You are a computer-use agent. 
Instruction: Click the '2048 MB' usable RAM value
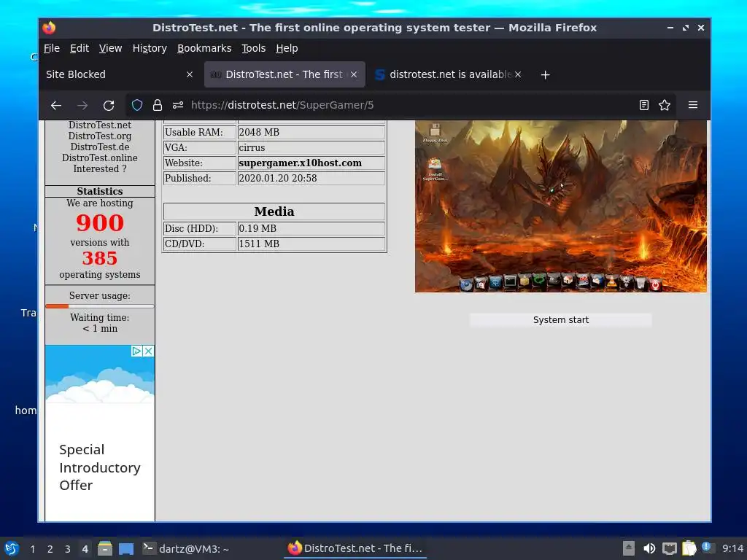pos(259,133)
